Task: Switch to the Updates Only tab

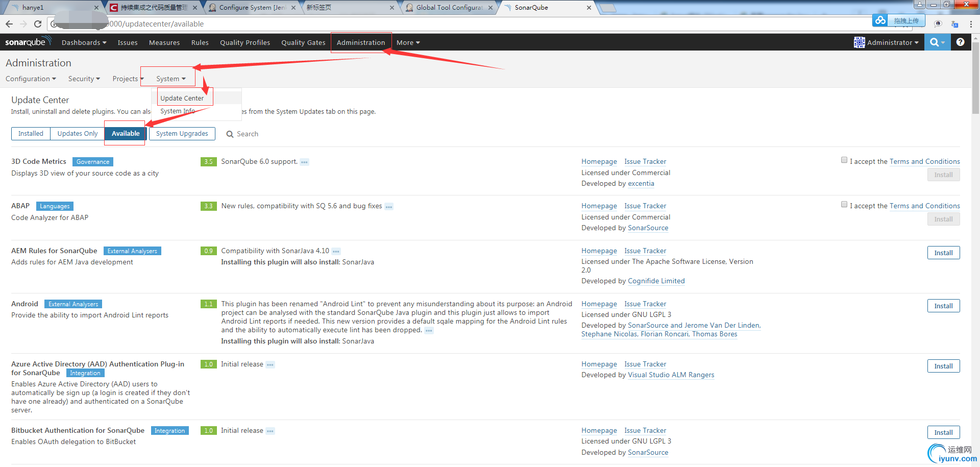Action: (x=78, y=134)
